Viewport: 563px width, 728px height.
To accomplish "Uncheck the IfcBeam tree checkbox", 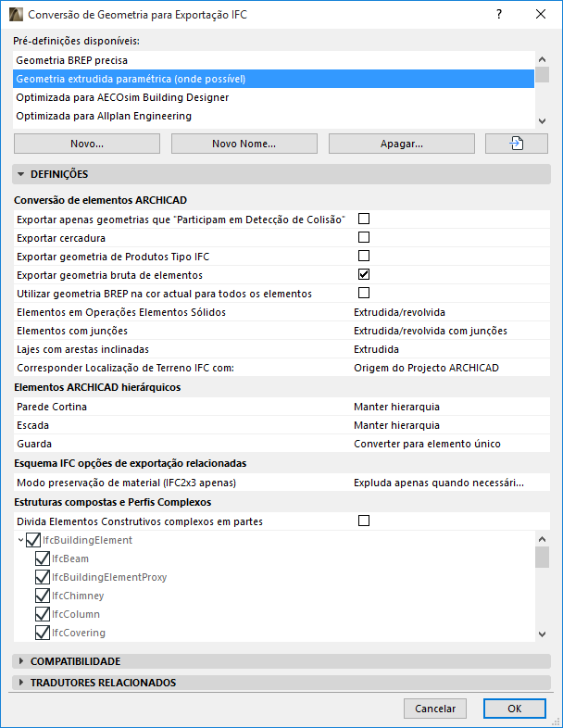I will coord(42,559).
